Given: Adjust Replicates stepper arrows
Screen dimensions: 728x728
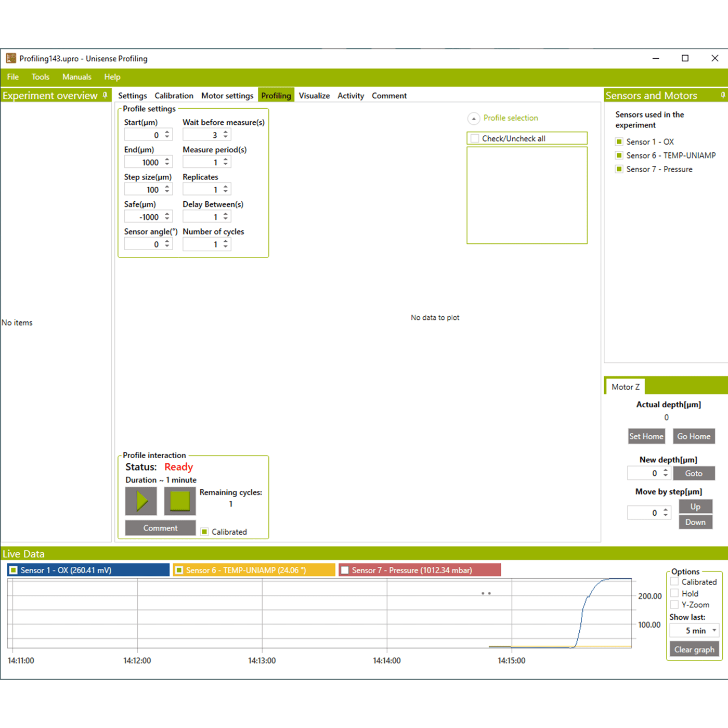Looking at the screenshot, I should coord(226,189).
